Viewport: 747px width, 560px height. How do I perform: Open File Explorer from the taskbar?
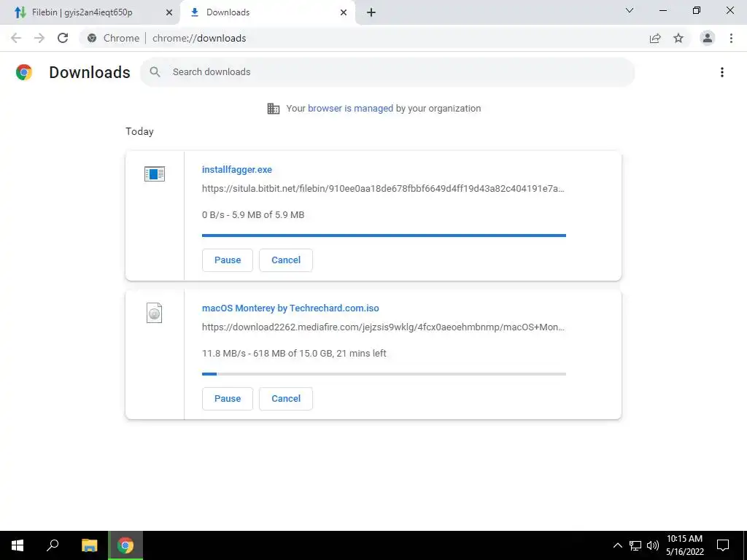coord(89,545)
